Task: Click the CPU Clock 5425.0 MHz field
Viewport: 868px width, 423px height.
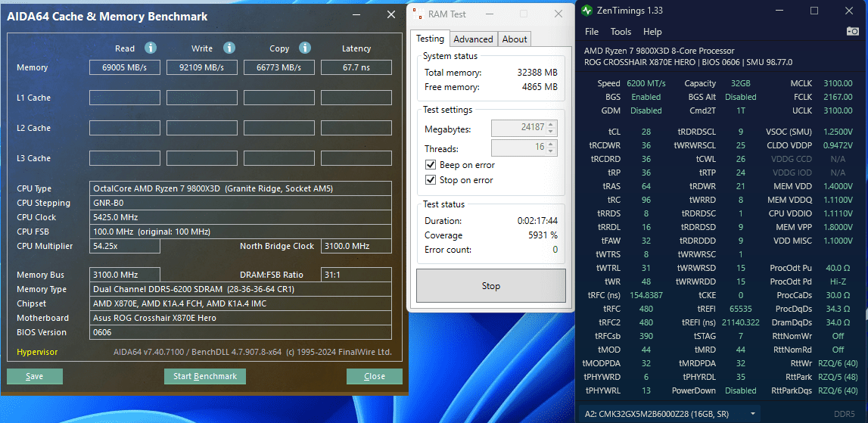Action: (x=240, y=217)
